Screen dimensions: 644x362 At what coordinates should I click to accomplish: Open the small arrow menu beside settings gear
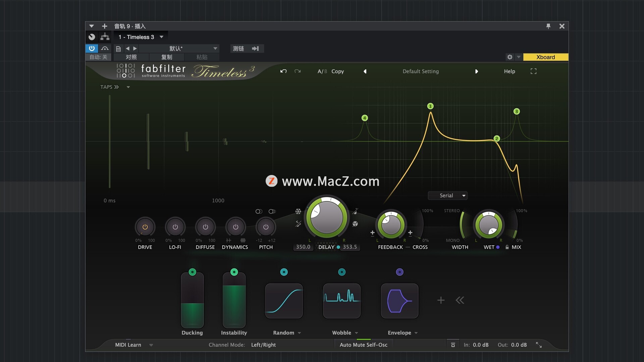(x=519, y=57)
